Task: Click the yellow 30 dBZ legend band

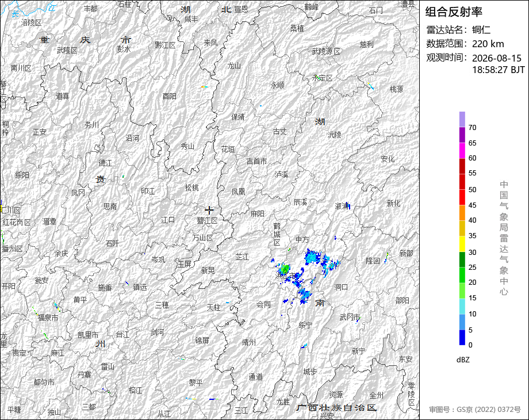Action: coord(462,244)
